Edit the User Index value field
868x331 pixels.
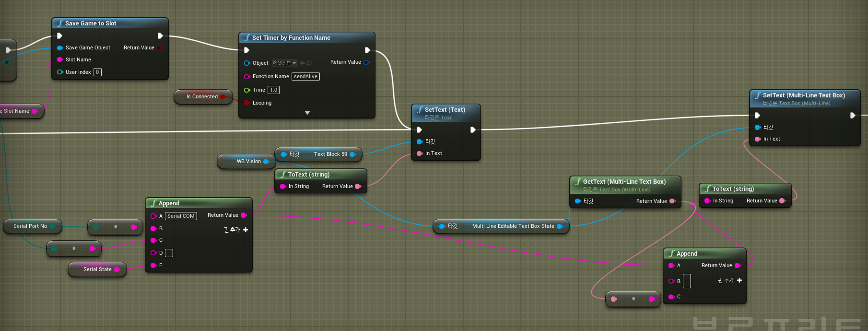coord(97,72)
